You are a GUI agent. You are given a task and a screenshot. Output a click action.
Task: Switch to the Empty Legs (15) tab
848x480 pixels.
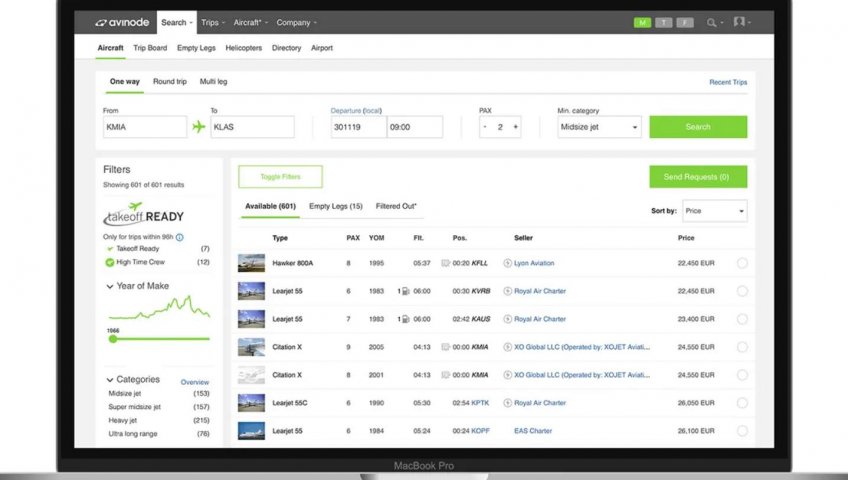tap(336, 206)
